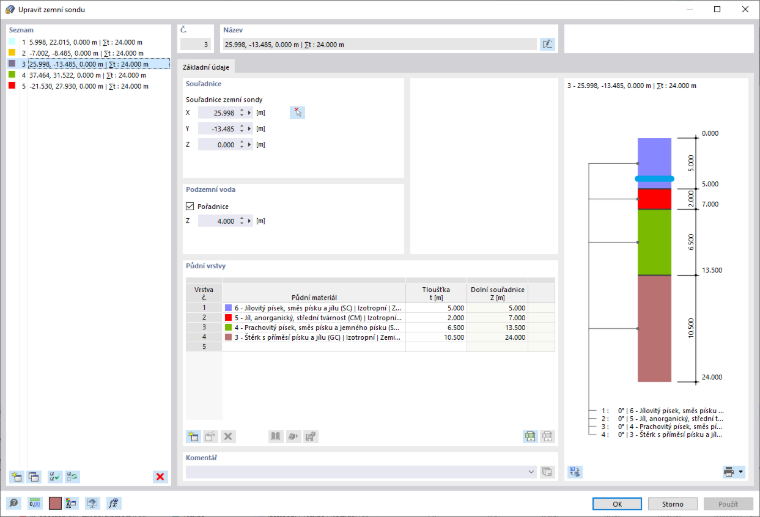Open Y coordinate arrow menu
Image resolution: width=760 pixels, height=517 pixels.
point(250,129)
